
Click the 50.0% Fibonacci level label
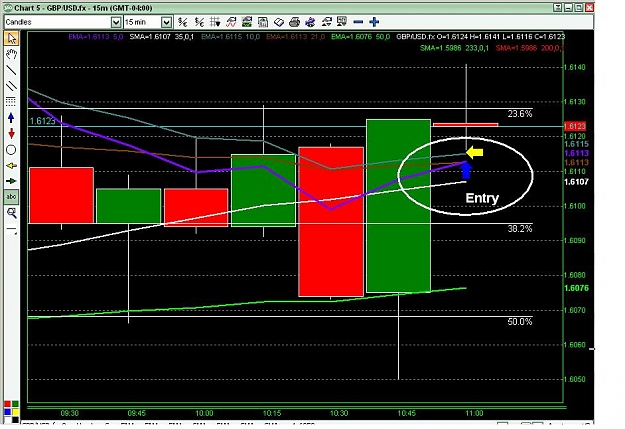click(520, 322)
